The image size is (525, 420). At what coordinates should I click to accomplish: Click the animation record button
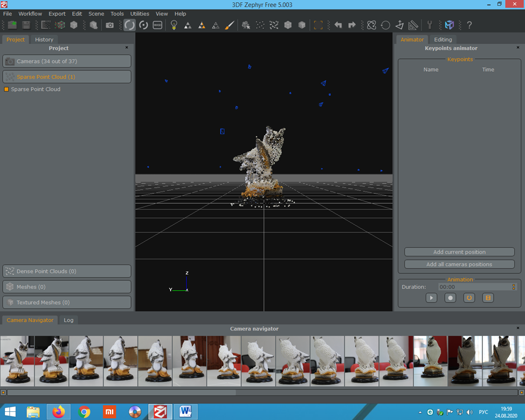coord(450,298)
